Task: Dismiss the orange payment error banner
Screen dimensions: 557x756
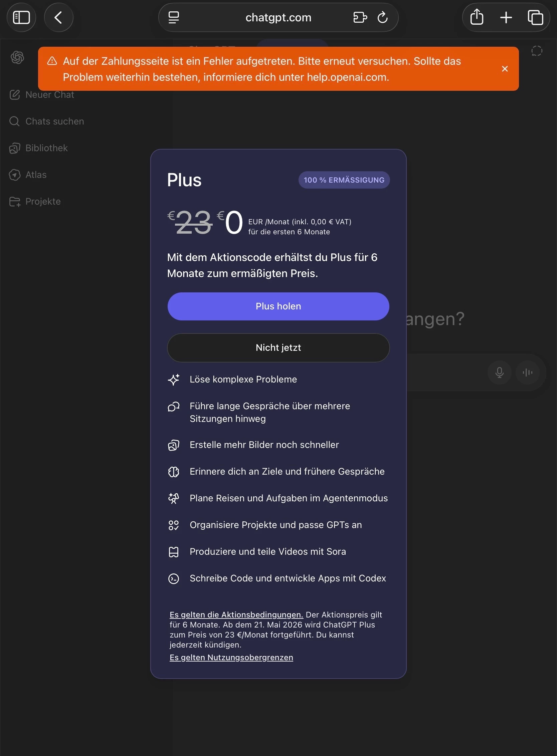Action: [504, 69]
